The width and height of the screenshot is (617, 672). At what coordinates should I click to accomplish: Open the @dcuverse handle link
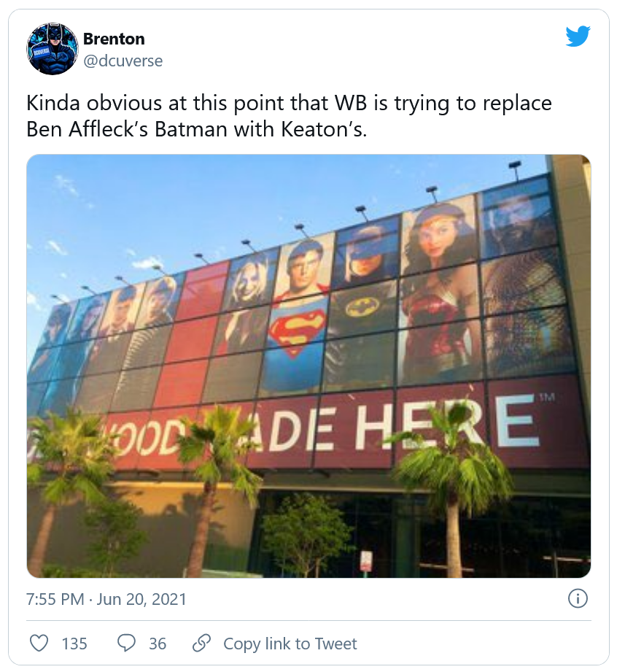(x=123, y=61)
